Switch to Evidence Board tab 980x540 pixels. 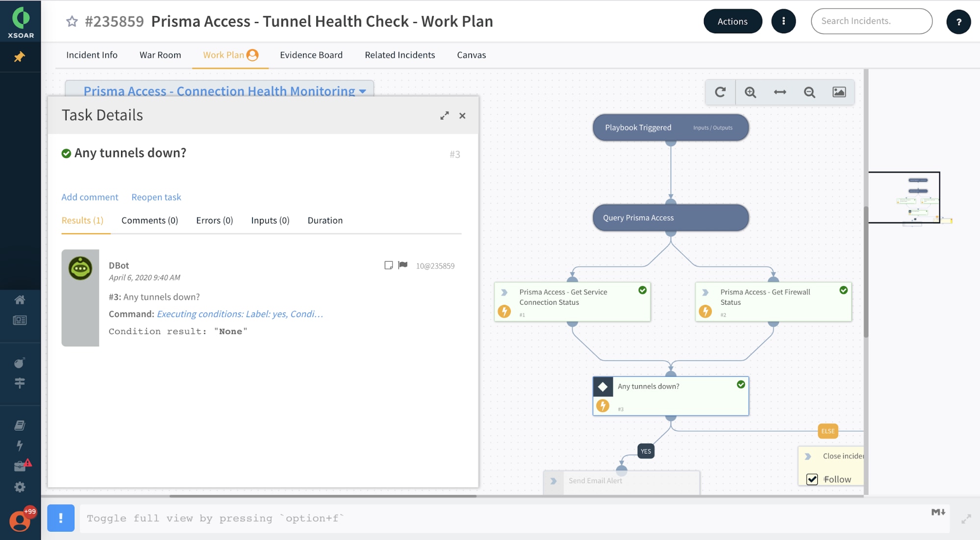(311, 55)
